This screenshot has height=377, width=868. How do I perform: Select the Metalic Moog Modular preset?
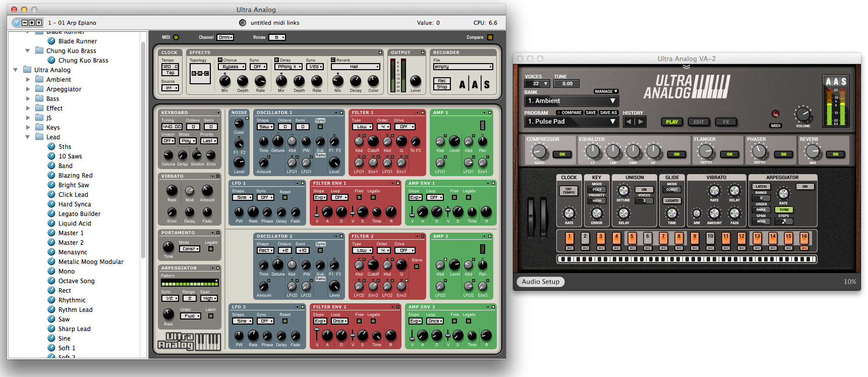point(91,262)
